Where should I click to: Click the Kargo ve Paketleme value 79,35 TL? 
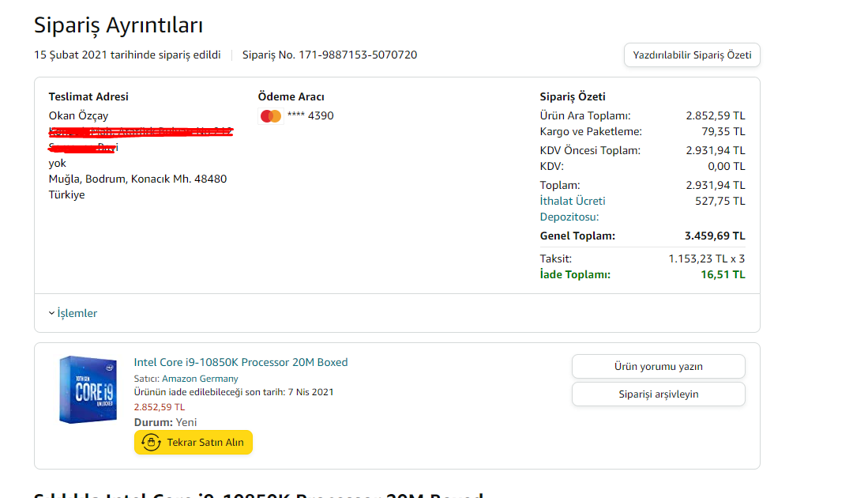click(723, 131)
